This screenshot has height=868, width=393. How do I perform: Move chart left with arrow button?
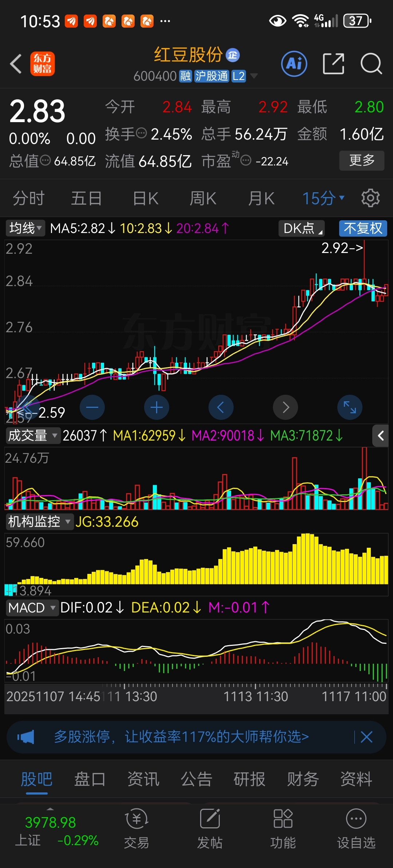[x=221, y=407]
